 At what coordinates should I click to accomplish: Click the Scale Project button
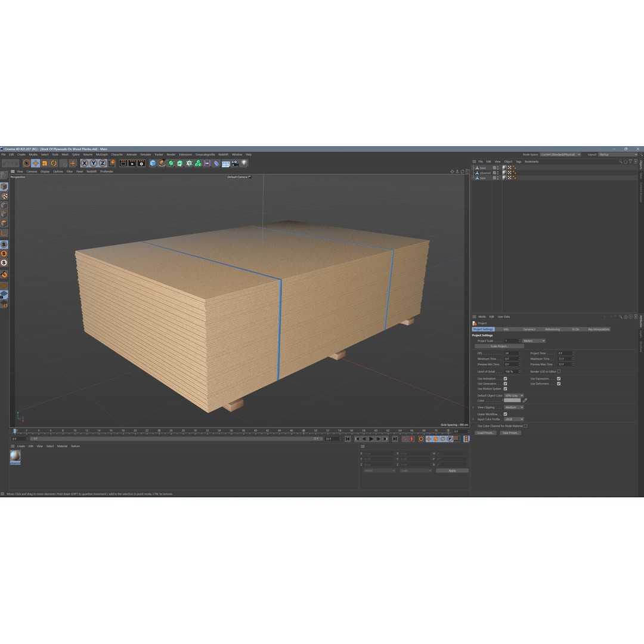(x=499, y=346)
